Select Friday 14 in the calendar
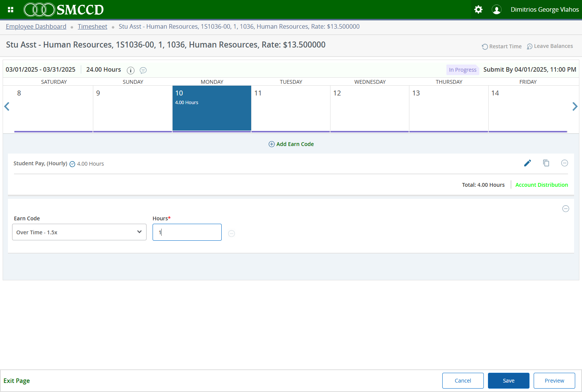The image size is (582, 392). [528, 109]
